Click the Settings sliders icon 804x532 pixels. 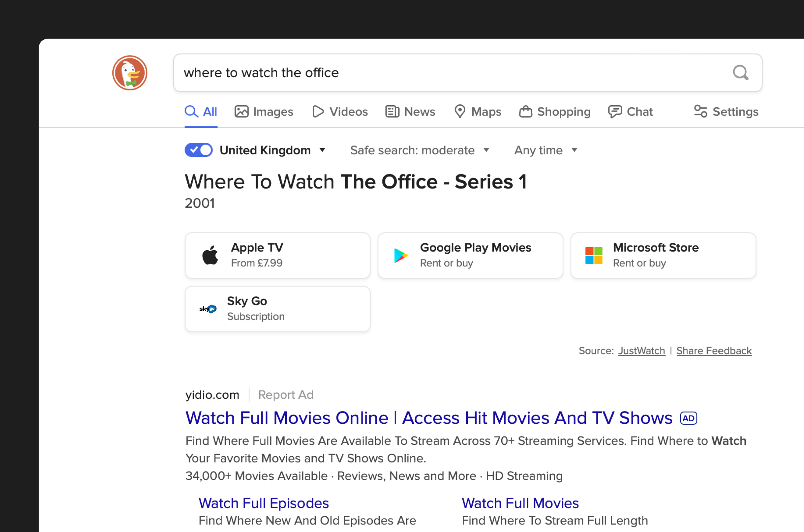700,111
